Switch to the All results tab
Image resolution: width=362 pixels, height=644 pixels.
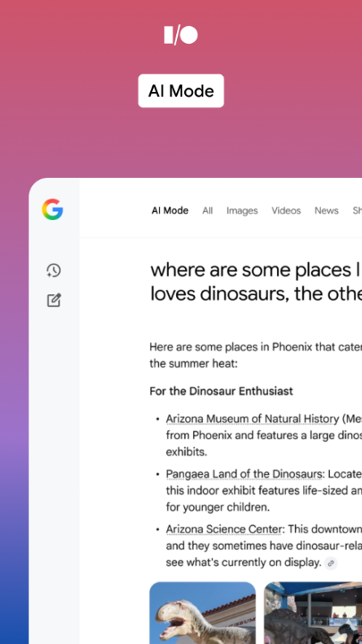pyautogui.click(x=207, y=211)
